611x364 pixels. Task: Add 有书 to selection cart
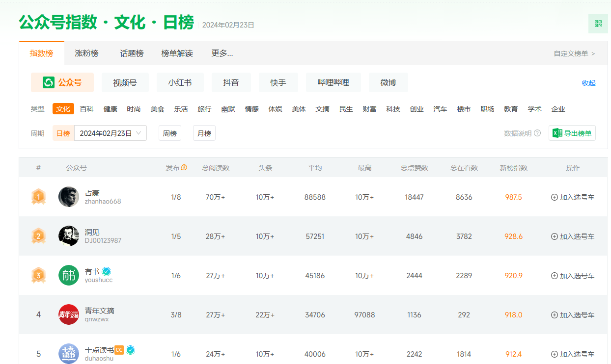click(573, 276)
